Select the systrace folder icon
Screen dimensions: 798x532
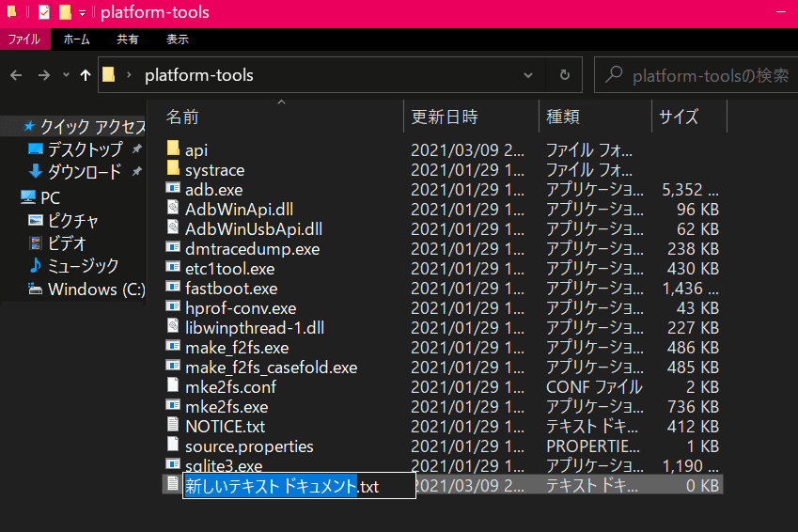[173, 168]
